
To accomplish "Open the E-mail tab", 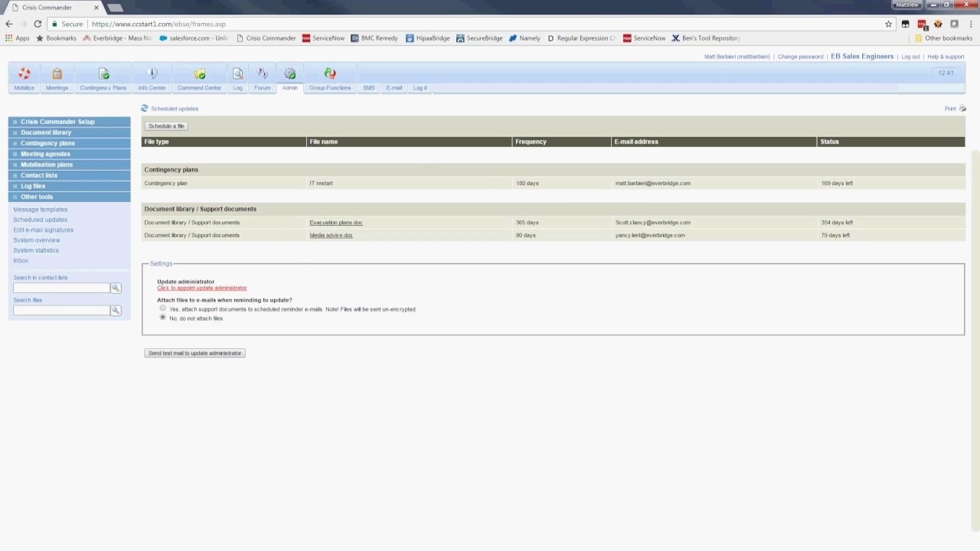I will point(394,87).
